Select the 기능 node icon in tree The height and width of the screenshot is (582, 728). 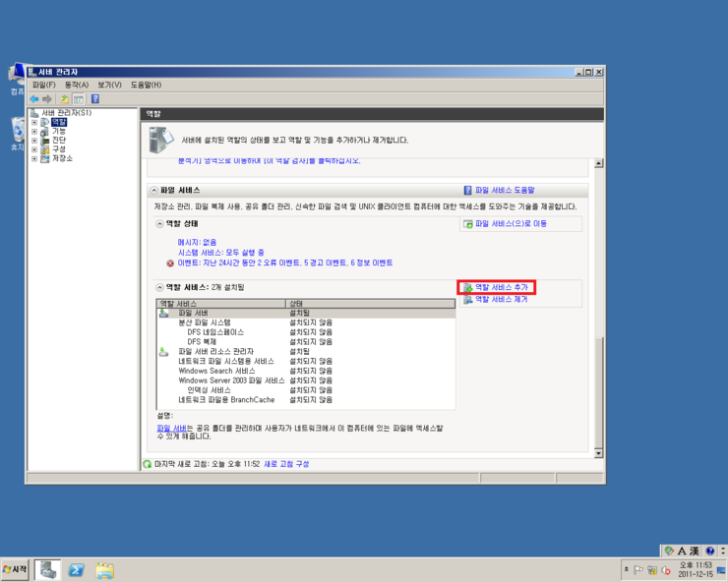44,132
